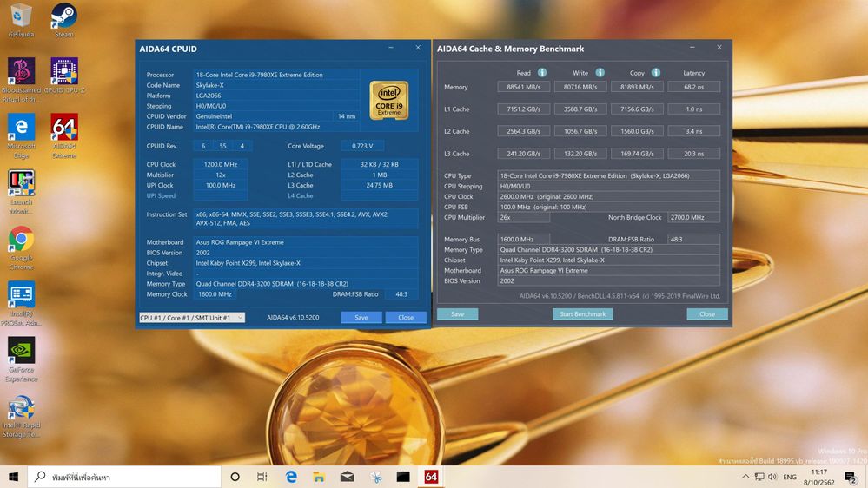Open Task View from the taskbar

click(x=262, y=477)
